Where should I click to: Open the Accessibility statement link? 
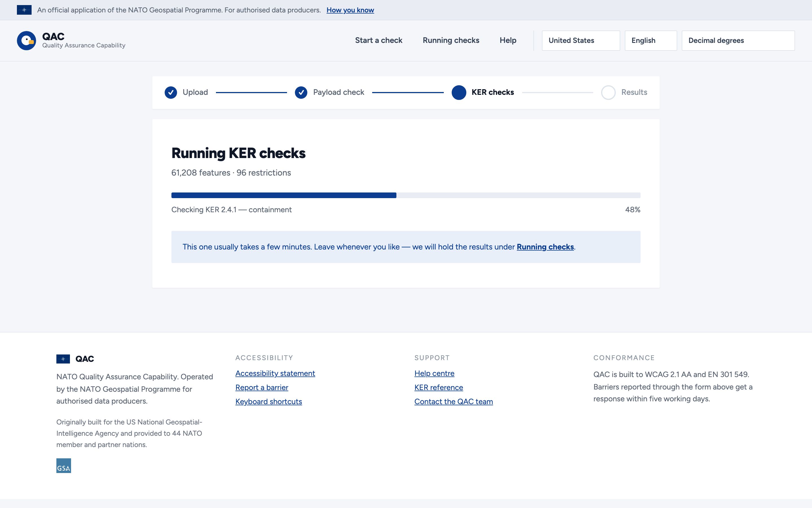coord(275,373)
